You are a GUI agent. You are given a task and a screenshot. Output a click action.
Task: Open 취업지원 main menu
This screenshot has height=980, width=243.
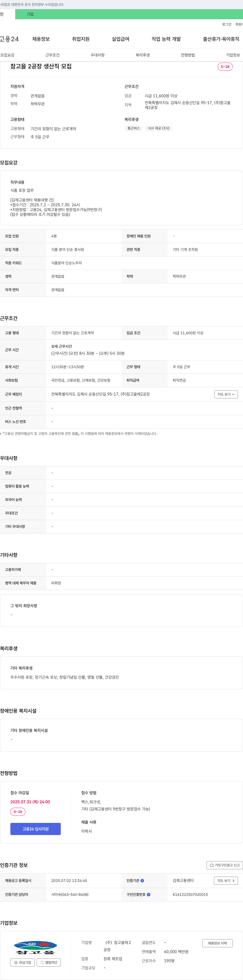[x=81, y=39]
